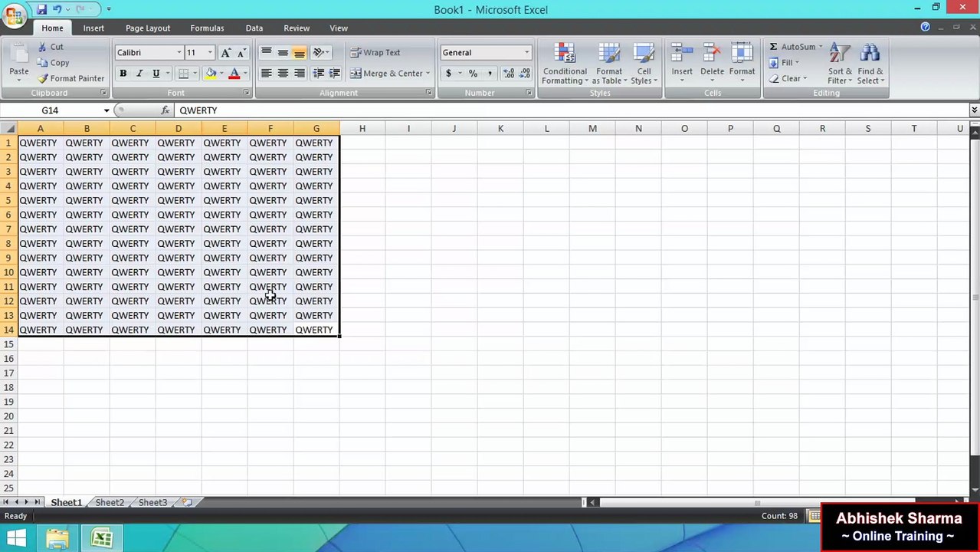This screenshot has width=980, height=552.
Task: Click Merge & Center
Action: pos(386,74)
